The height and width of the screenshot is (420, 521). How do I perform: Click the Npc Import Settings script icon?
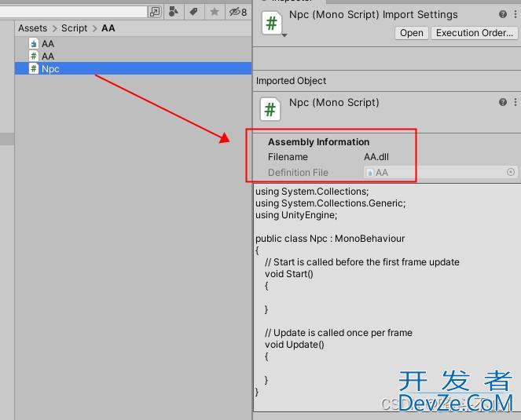click(271, 23)
